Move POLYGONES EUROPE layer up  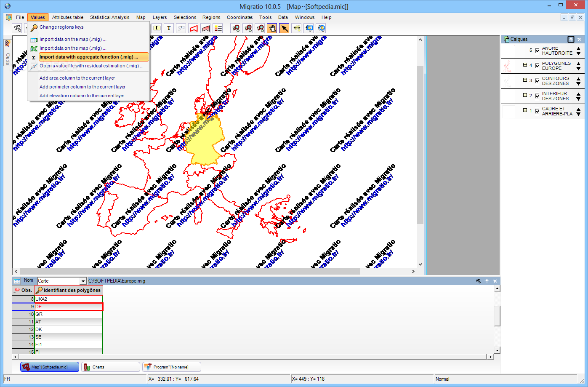tap(579, 64)
